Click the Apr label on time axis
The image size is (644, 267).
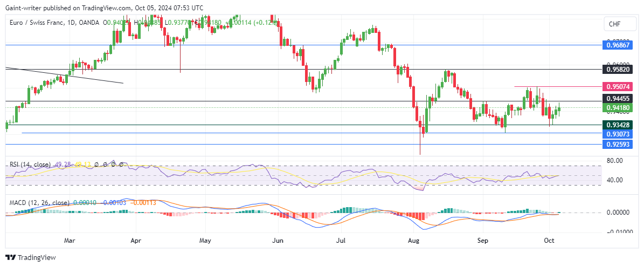click(135, 241)
